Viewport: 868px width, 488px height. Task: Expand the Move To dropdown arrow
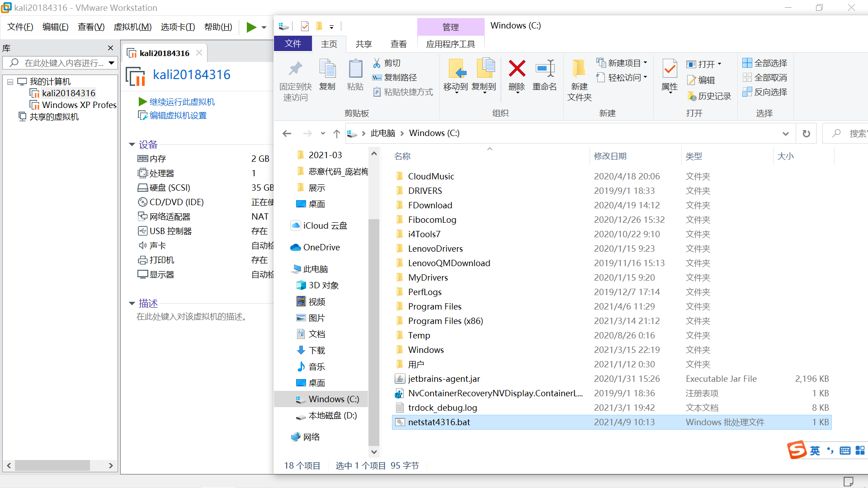[x=456, y=93]
